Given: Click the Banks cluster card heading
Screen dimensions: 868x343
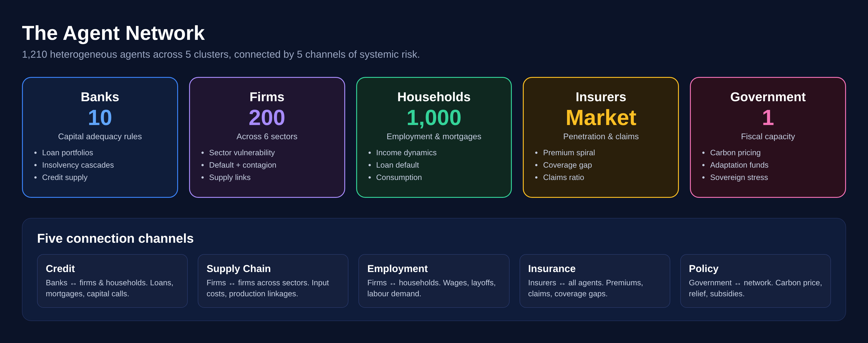Looking at the screenshot, I should 100,97.
